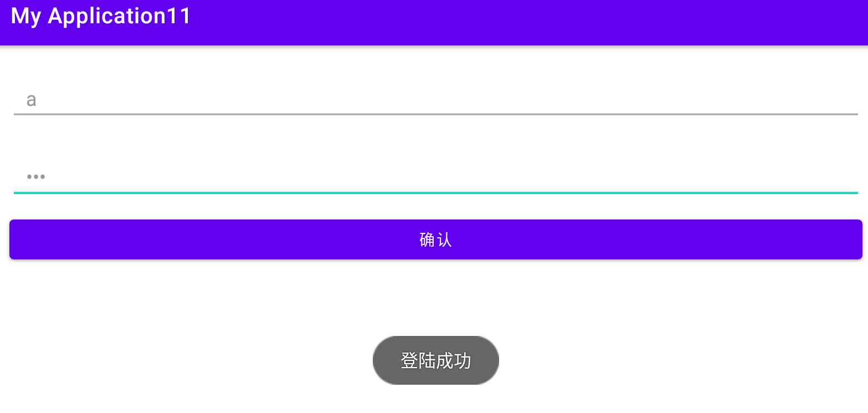The width and height of the screenshot is (868, 413).
Task: Click the typed character 'a' in username
Action: (x=32, y=100)
